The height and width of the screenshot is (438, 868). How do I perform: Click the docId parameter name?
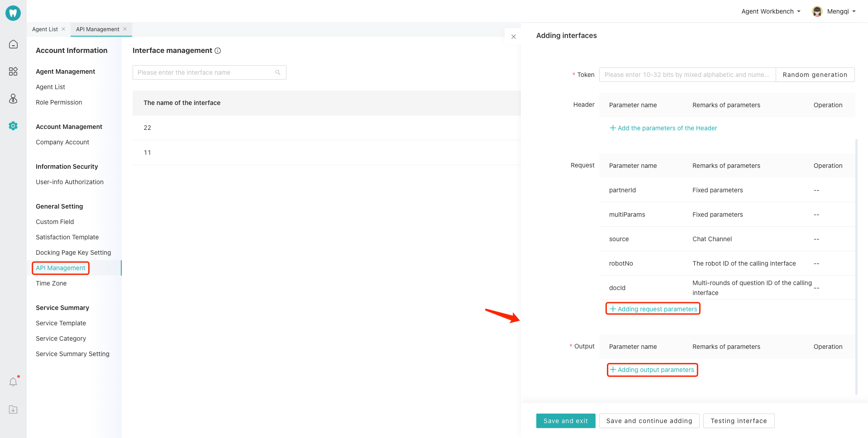[617, 288]
